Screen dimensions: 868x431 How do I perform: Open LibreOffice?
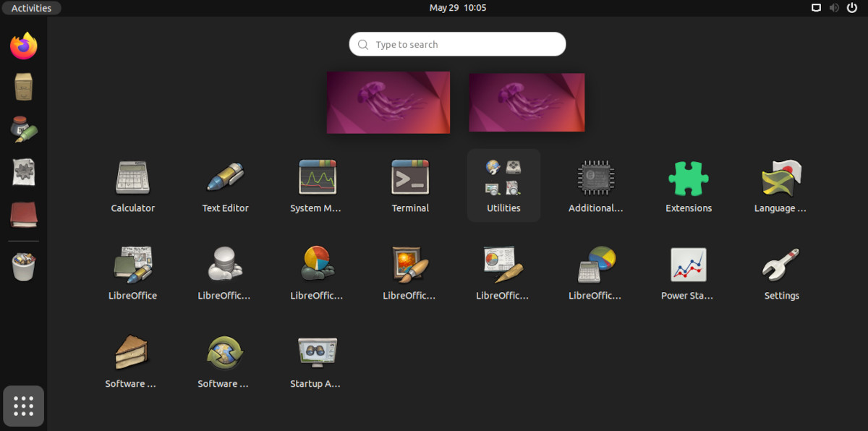[x=132, y=265]
